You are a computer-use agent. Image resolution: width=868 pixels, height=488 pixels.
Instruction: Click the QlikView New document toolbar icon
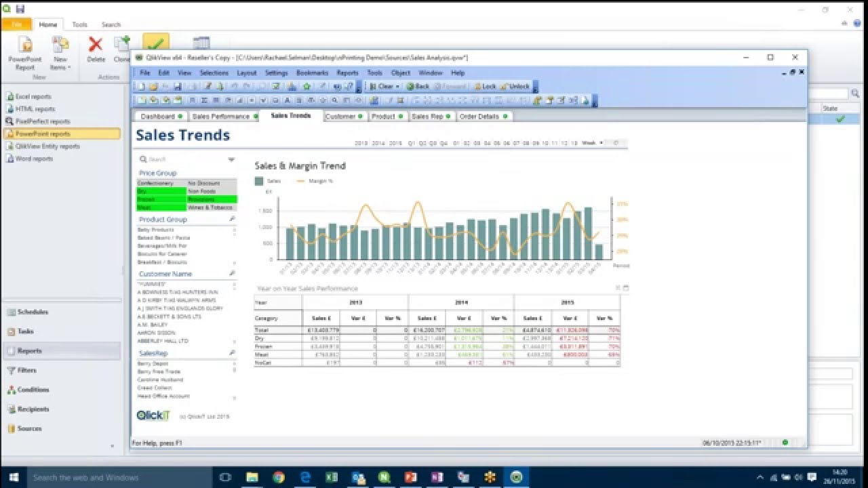click(141, 86)
